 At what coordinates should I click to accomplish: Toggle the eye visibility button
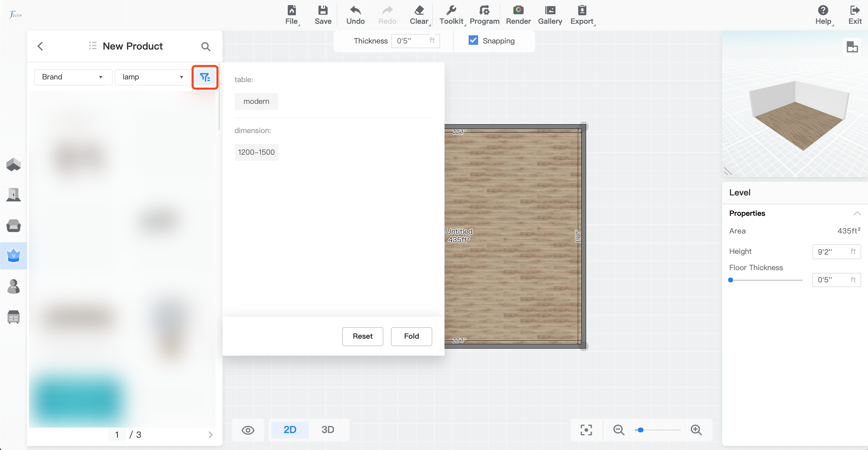(x=248, y=430)
